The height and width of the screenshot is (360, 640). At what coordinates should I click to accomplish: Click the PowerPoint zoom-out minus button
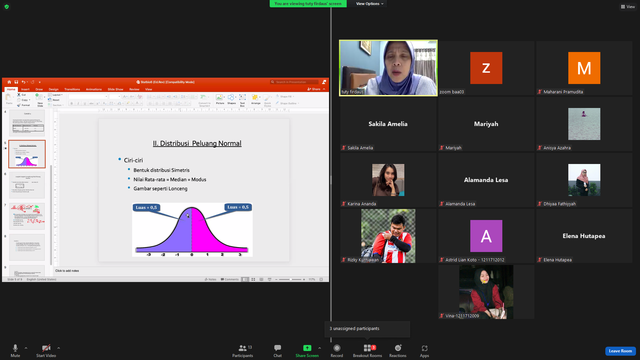tap(276, 279)
